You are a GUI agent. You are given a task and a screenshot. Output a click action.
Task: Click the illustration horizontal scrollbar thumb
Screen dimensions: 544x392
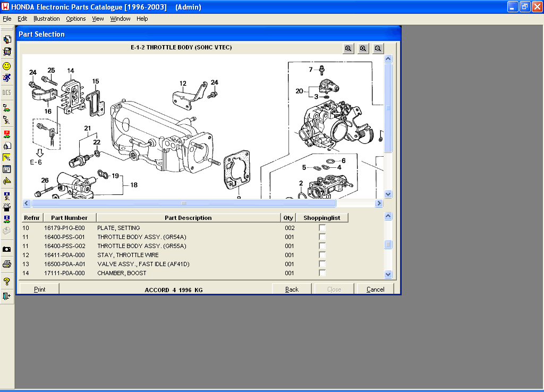(x=184, y=203)
